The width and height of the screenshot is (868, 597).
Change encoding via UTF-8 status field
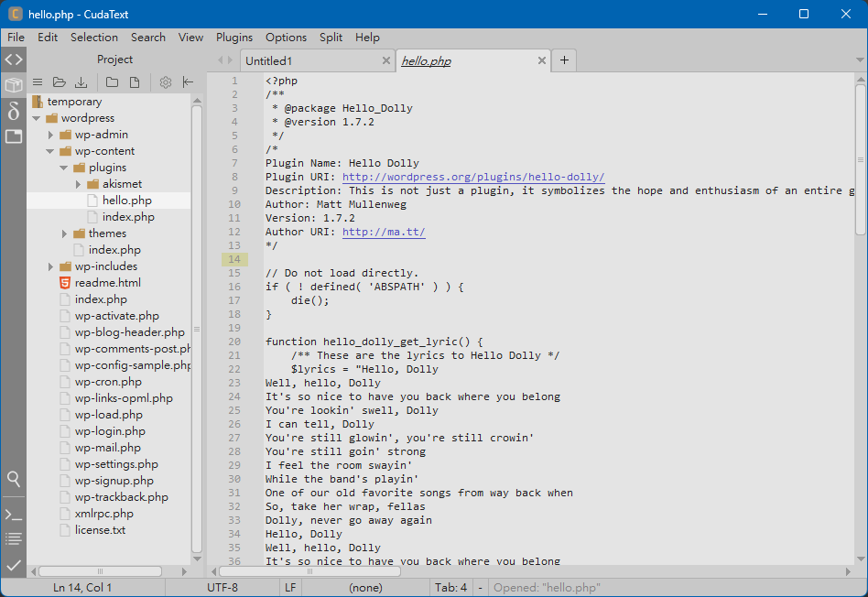pyautogui.click(x=222, y=588)
